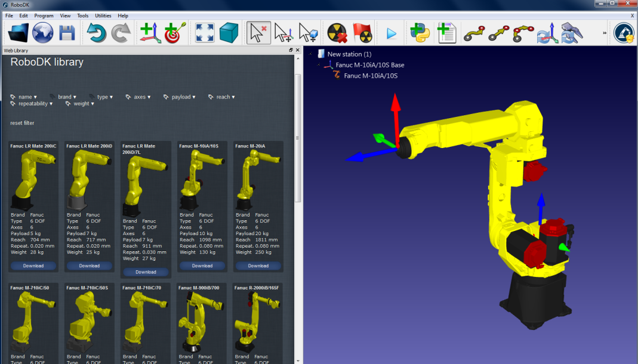Open the online library globe icon
This screenshot has height=364, width=638.
(x=43, y=33)
